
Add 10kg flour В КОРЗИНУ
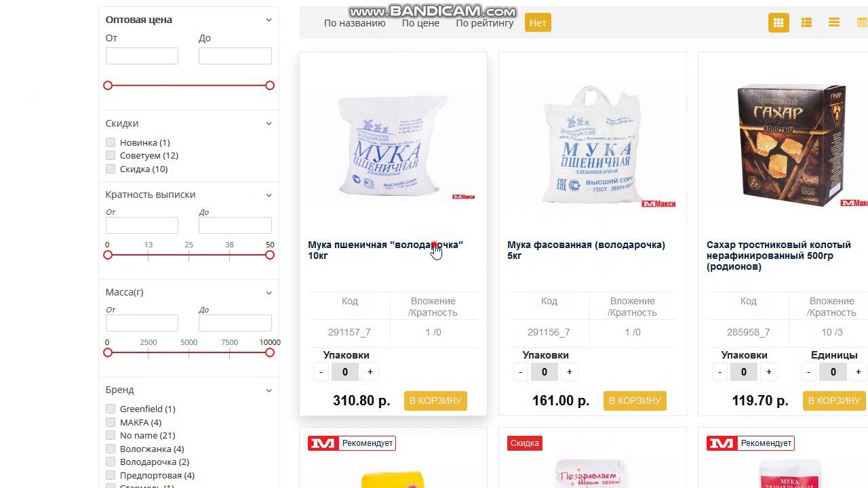[x=435, y=401]
